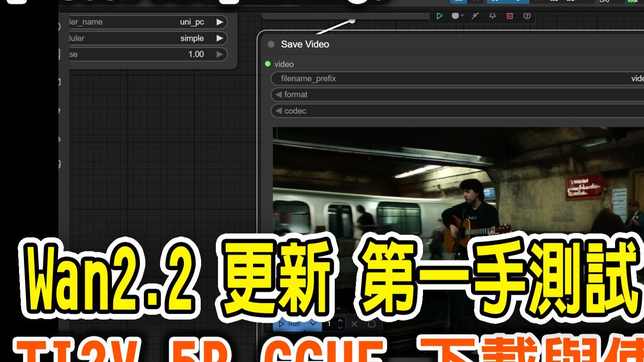
Task: Click the right arrow next to simple
Action: click(220, 38)
